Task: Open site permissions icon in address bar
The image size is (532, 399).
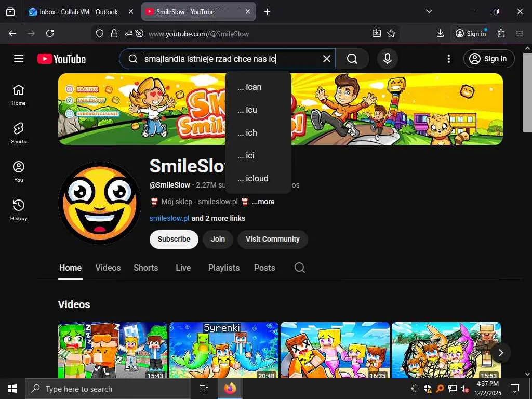Action: pyautogui.click(x=129, y=33)
